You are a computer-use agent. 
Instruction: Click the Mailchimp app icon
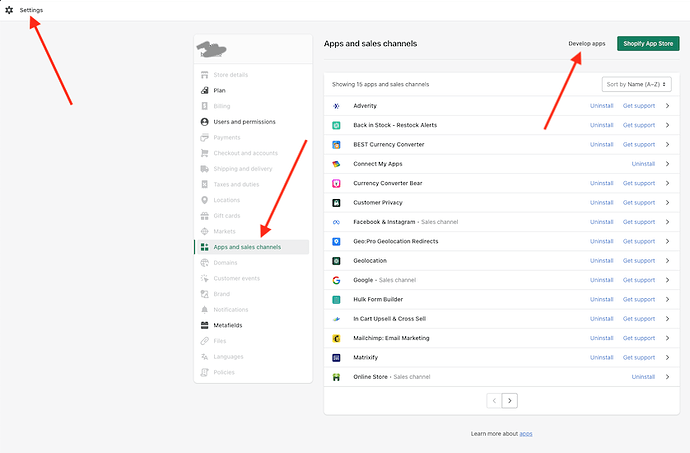click(x=336, y=339)
